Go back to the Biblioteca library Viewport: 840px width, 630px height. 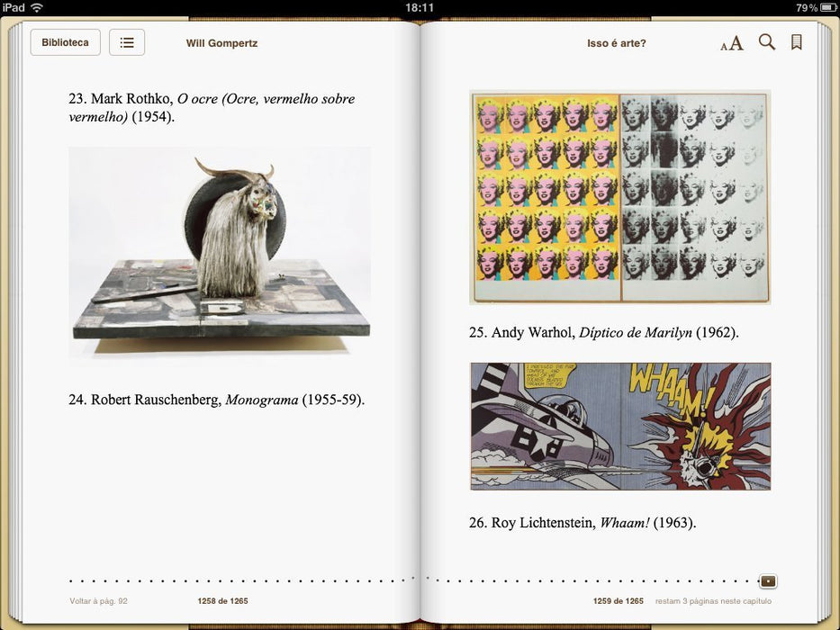65,42
